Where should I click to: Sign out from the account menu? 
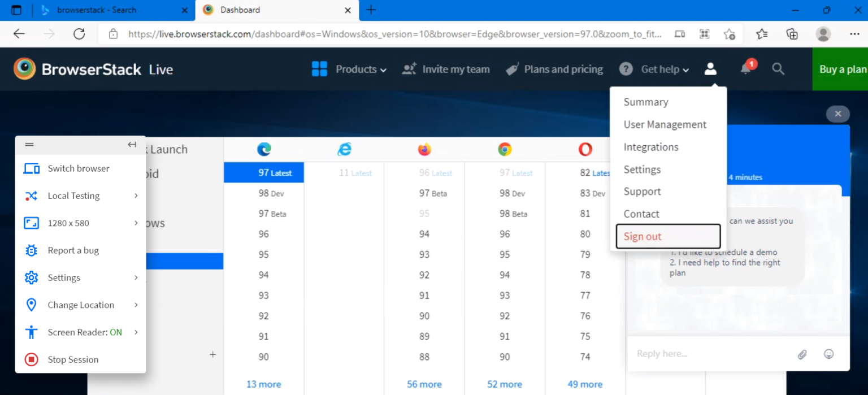pos(642,236)
